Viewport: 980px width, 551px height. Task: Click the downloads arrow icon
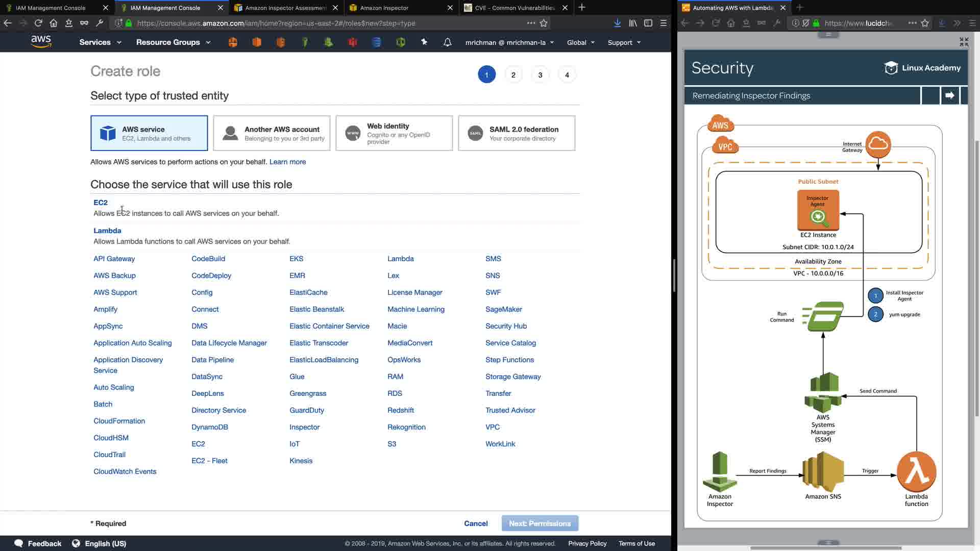(617, 23)
